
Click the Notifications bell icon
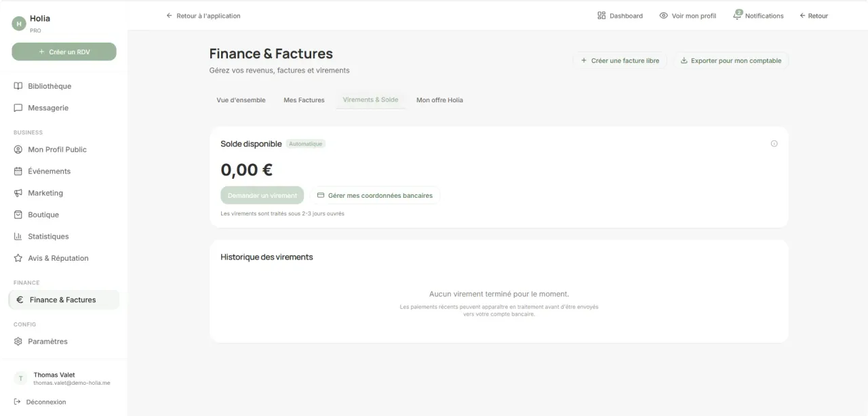[737, 15]
